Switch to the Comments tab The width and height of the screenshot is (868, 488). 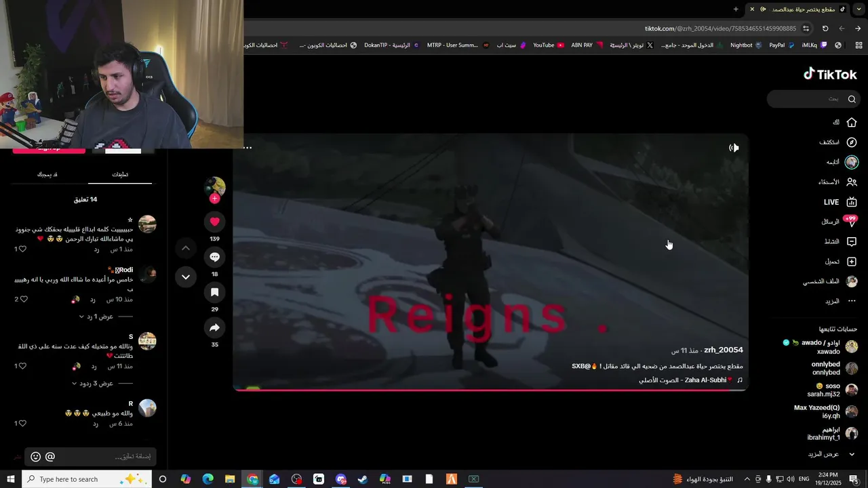[x=120, y=174]
